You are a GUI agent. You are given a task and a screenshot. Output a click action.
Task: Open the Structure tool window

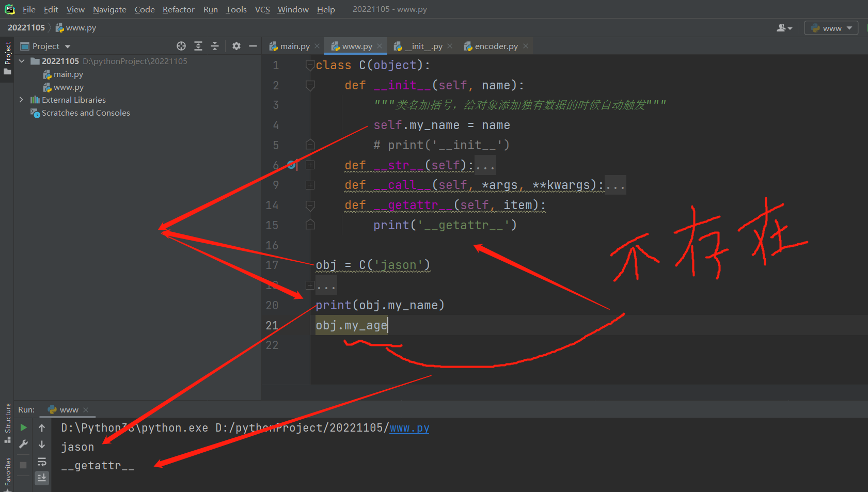coord(8,422)
